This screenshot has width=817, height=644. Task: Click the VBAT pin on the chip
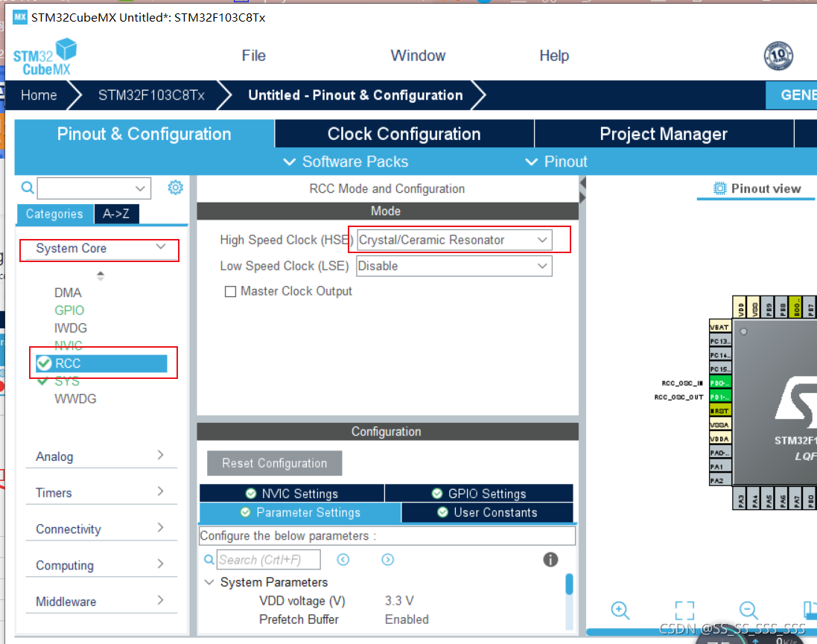coord(720,327)
